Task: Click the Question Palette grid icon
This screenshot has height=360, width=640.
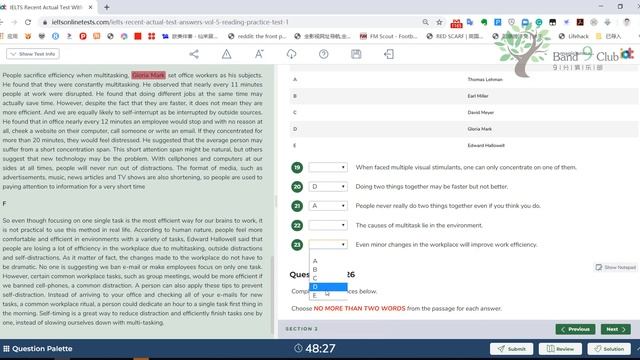Action: tap(6, 349)
